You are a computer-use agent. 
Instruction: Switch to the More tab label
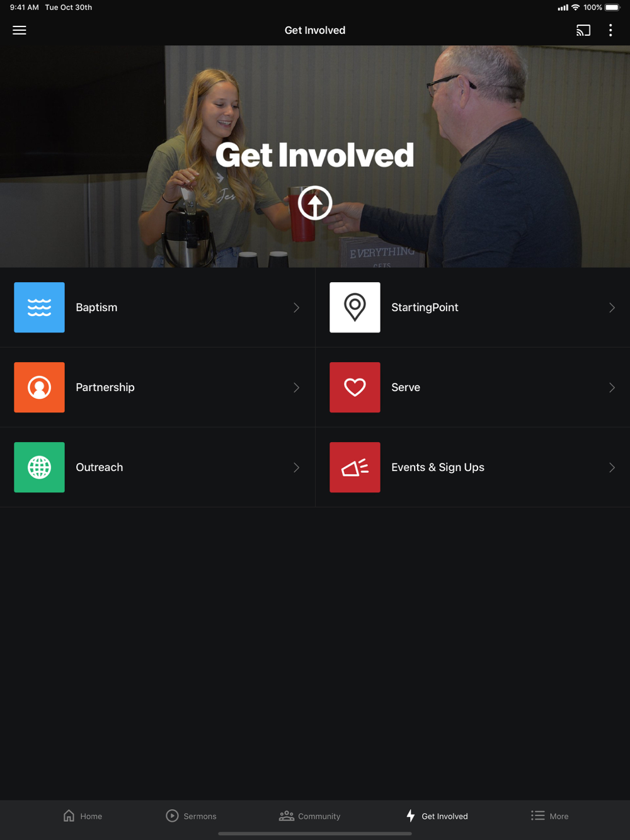pyautogui.click(x=559, y=816)
